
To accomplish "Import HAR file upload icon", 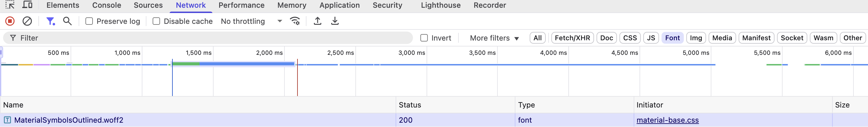I will pos(317,21).
